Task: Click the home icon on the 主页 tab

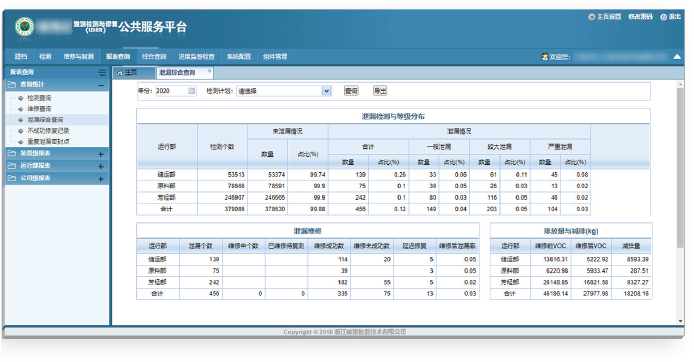Action: click(x=120, y=73)
